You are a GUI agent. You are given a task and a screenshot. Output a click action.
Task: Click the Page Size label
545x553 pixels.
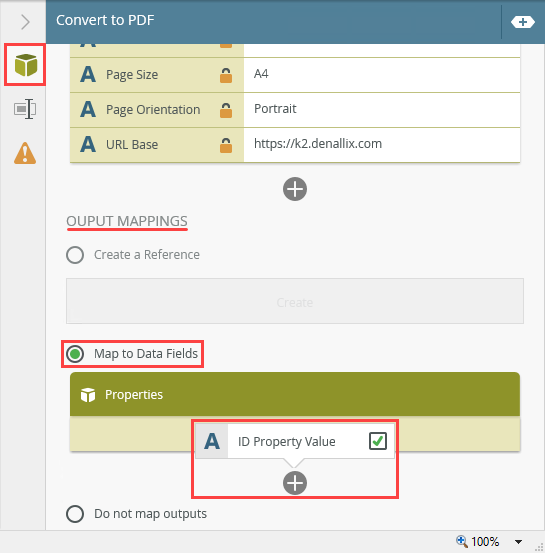[132, 75]
